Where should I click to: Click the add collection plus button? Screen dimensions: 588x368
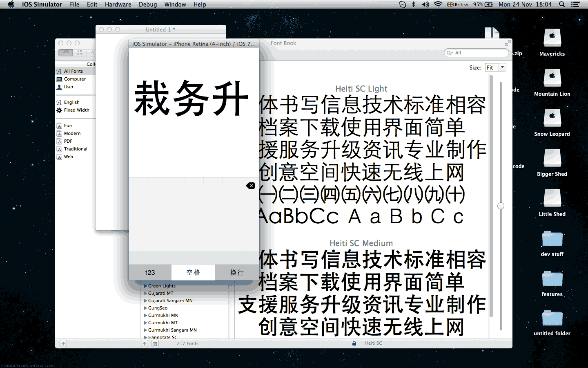click(63, 344)
